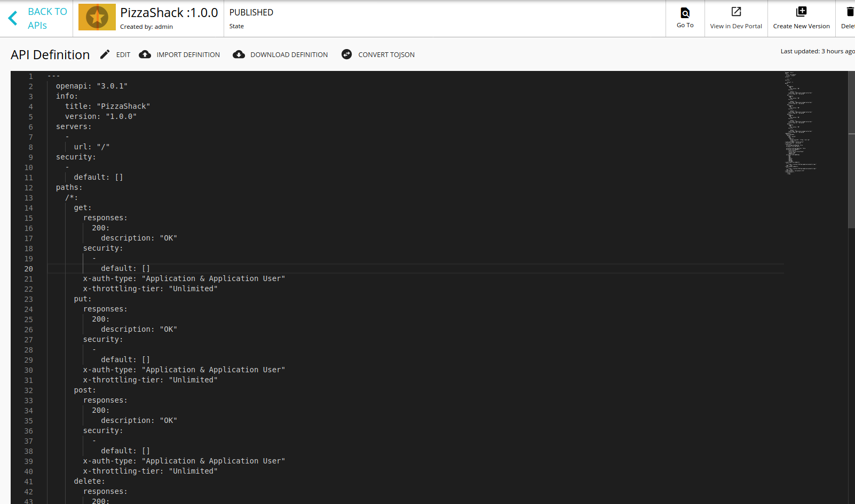Click the Import Definition cloud upload icon
855x504 pixels.
[x=145, y=54]
